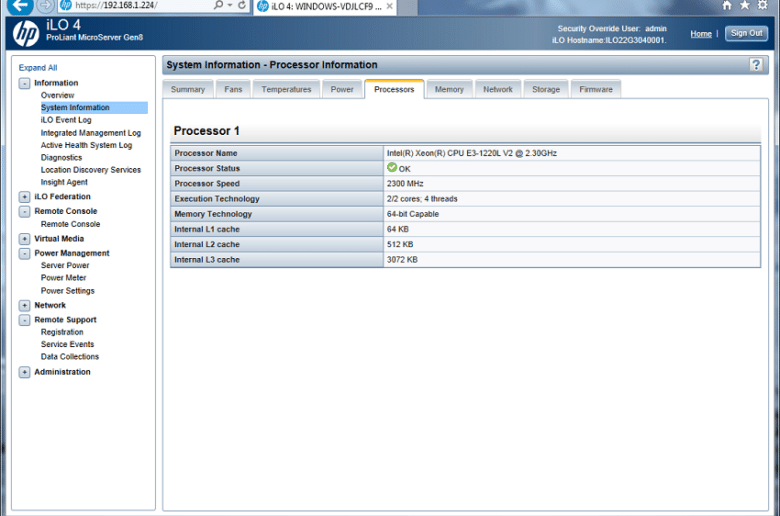Open browser favorites star icon

tap(745, 5)
